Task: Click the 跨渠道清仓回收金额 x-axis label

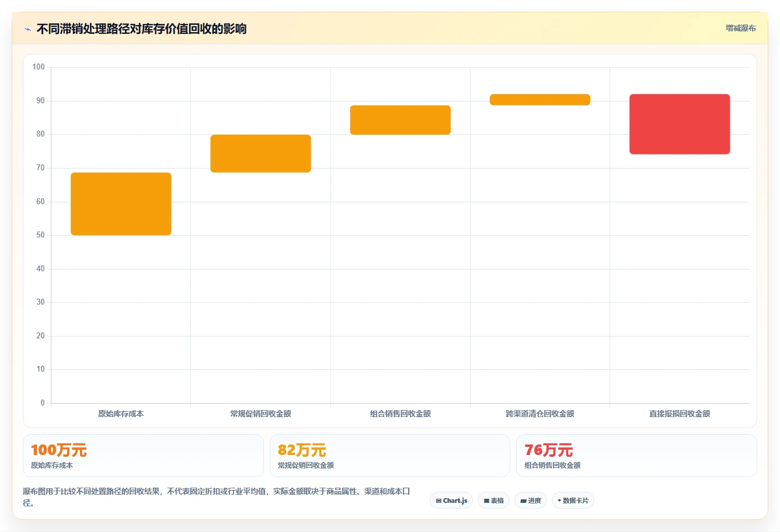Action: [540, 414]
